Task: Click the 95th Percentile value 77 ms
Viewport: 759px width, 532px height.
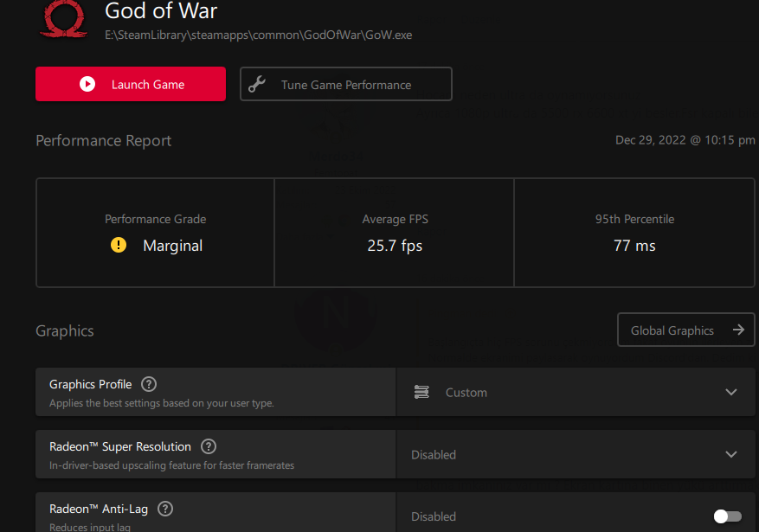Action: [x=634, y=246]
